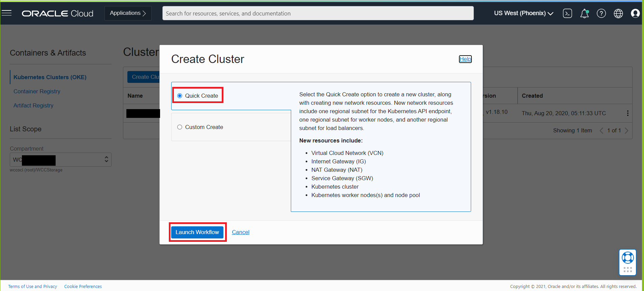
Task: Open Kubernetes Clusters (OKE) in sidebar
Action: [x=50, y=77]
